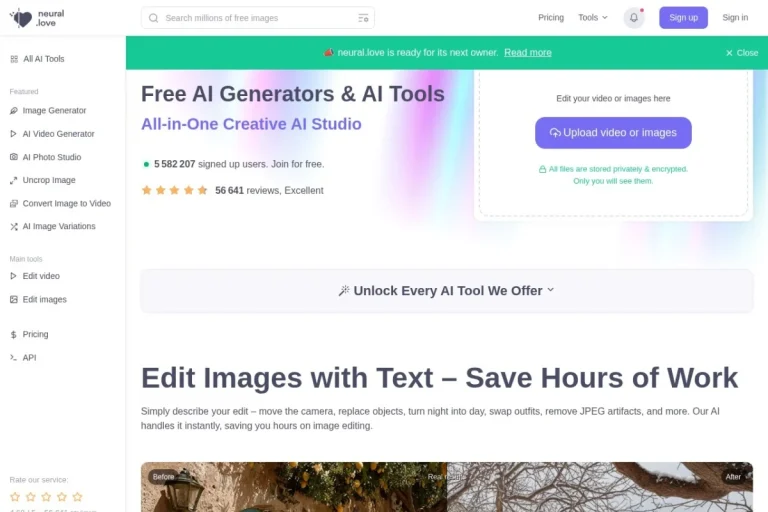
Task: Follow the Read more banner link
Action: coord(528,52)
